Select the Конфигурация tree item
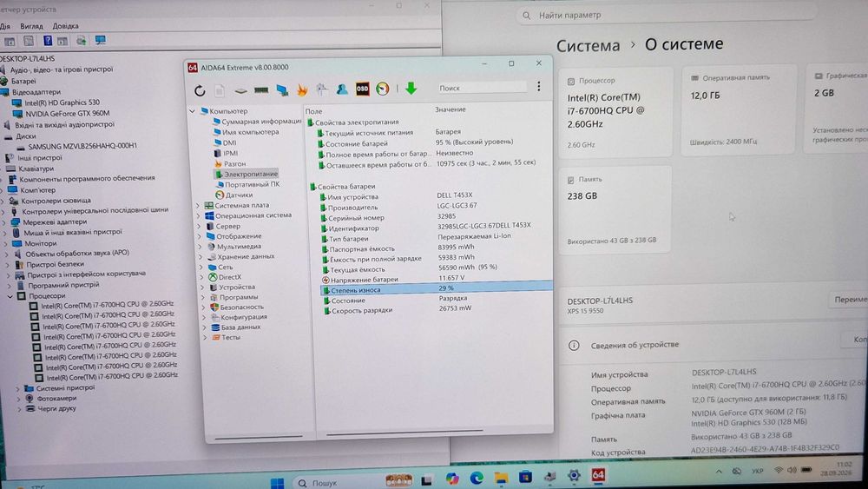 pos(239,317)
